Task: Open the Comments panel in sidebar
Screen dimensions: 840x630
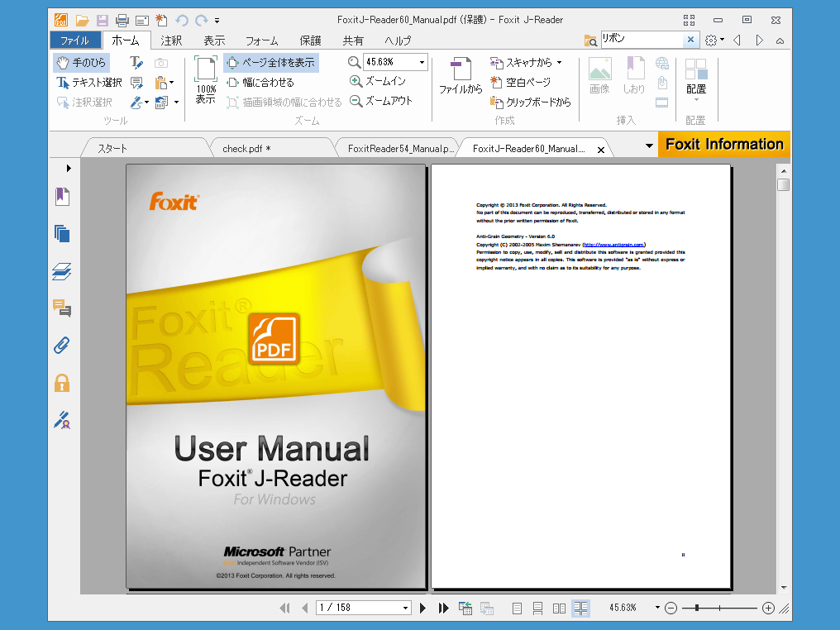Action: 62,308
